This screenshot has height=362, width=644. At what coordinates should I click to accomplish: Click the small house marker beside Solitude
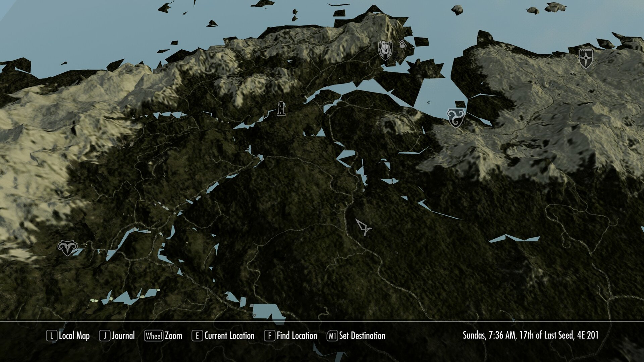[x=402, y=44]
